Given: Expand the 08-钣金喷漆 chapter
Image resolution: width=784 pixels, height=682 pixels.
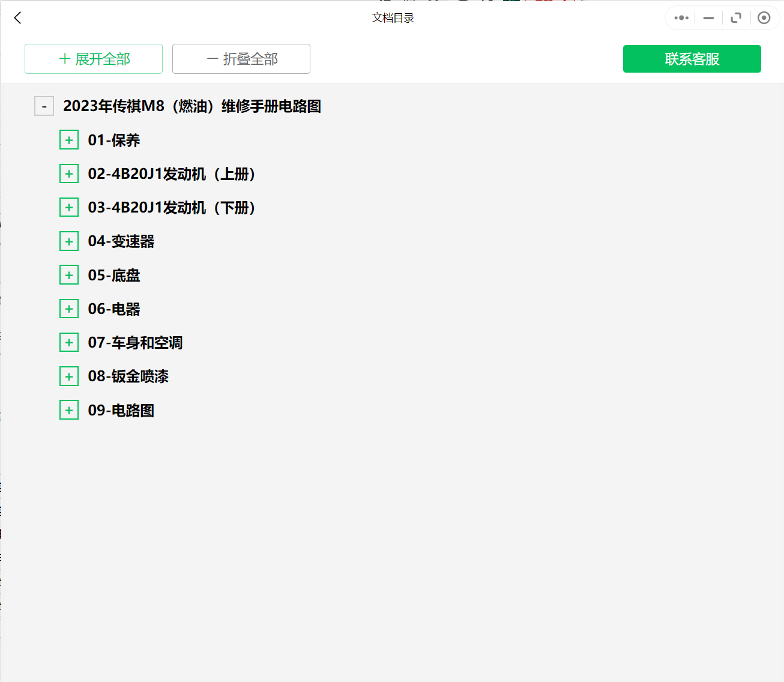Looking at the screenshot, I should click(x=69, y=376).
